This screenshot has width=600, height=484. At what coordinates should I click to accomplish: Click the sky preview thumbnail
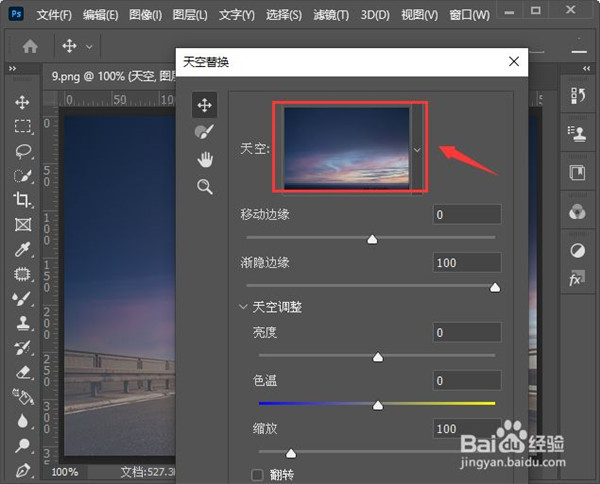(x=346, y=147)
